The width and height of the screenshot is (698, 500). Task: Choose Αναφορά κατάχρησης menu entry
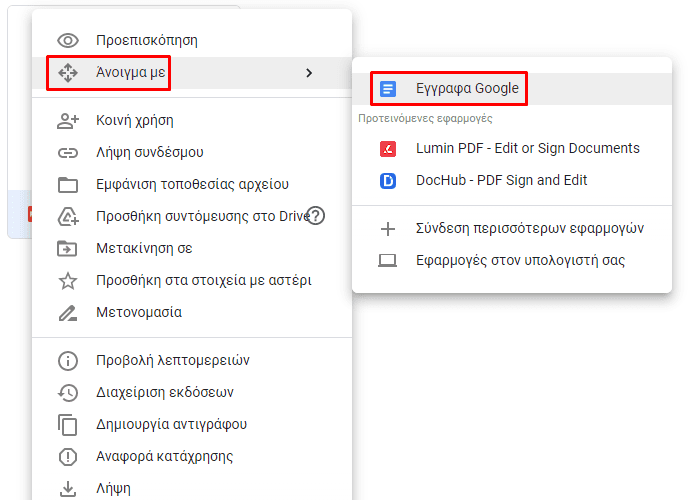click(x=192, y=457)
